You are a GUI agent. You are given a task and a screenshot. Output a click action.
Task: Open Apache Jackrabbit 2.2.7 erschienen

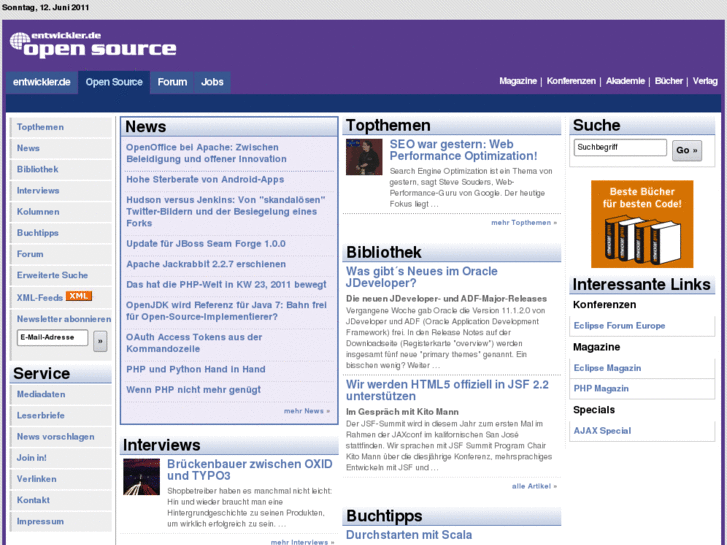[x=206, y=264]
